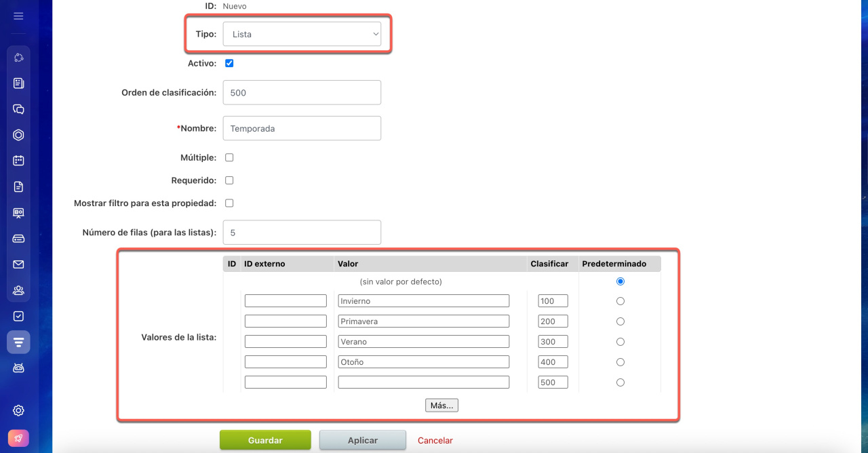Open the robot icon in sidebar
Viewport: 868px width, 453px height.
[18, 368]
